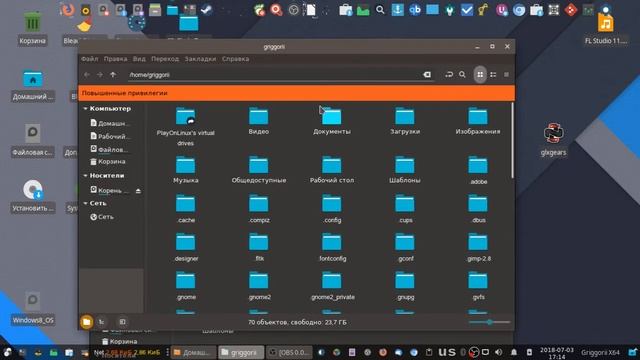Select the FL Studio 11 desktop icon

pos(606,29)
